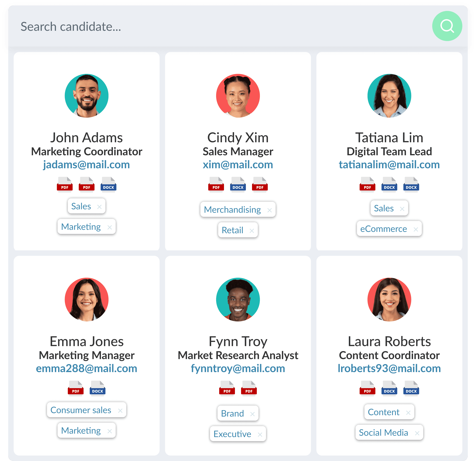
Task: Click the lroberts93@mail.com email link
Action: (389, 368)
